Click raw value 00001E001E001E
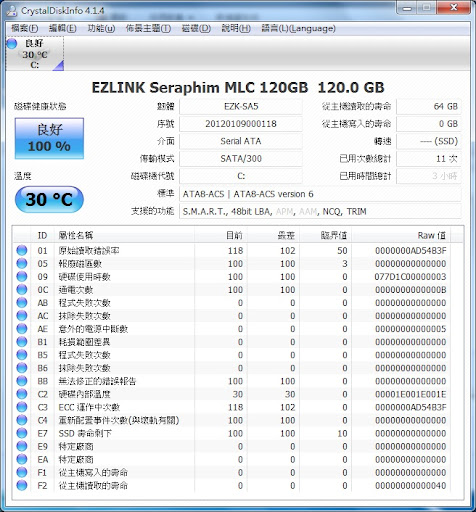This screenshot has width=476, height=512. coord(410,394)
